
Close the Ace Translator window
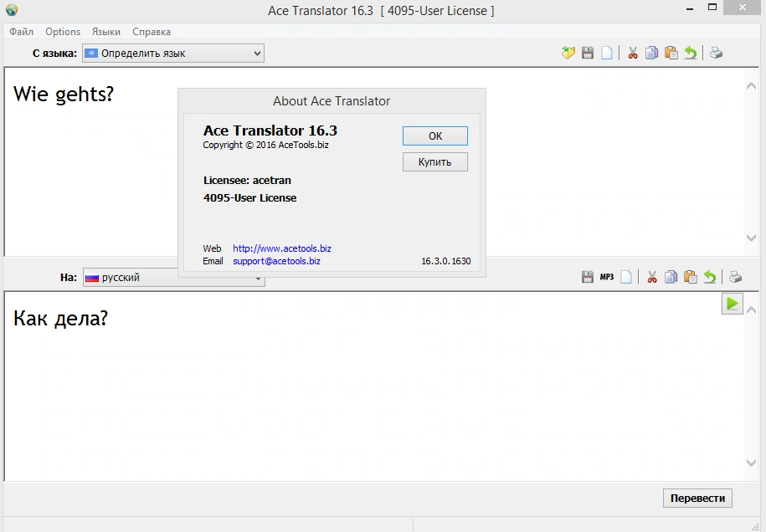pyautogui.click(x=743, y=8)
